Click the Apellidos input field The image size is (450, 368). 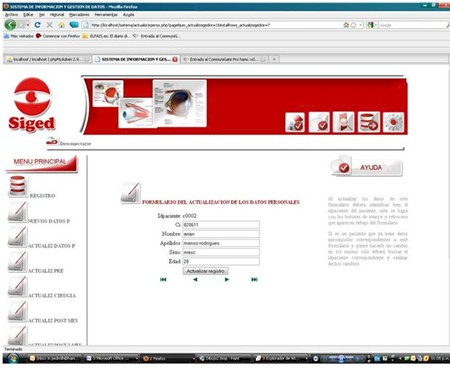[x=221, y=243]
